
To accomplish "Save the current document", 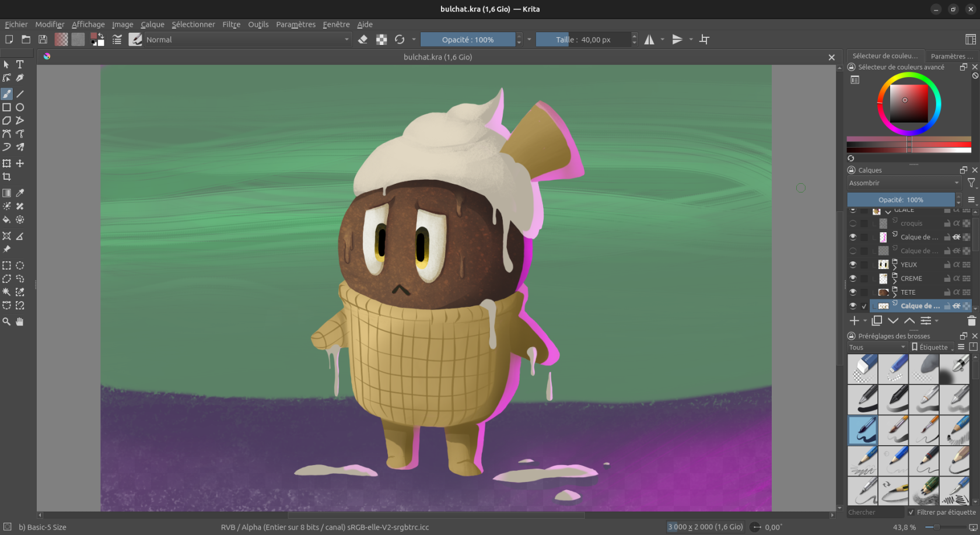I will pos(43,40).
